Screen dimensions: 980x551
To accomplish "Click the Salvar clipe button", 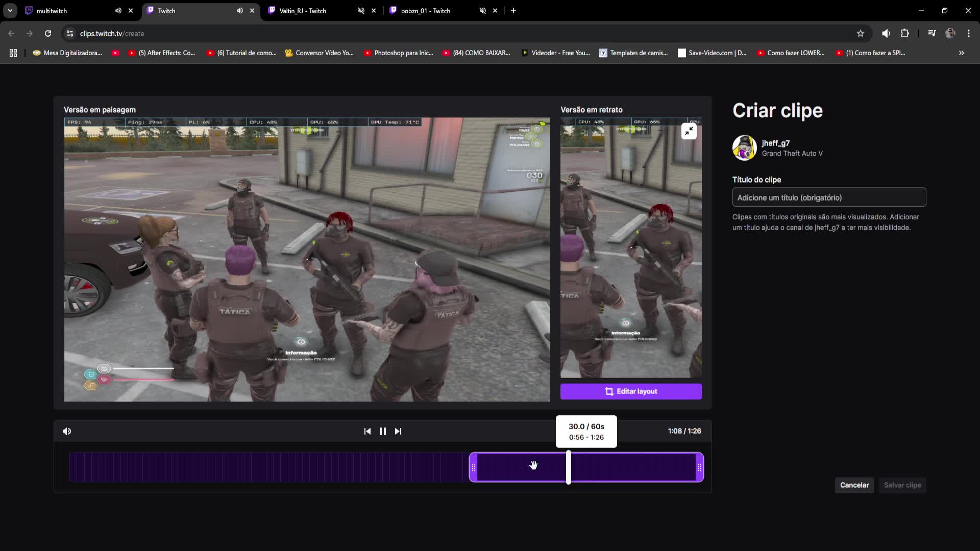I will tap(902, 485).
